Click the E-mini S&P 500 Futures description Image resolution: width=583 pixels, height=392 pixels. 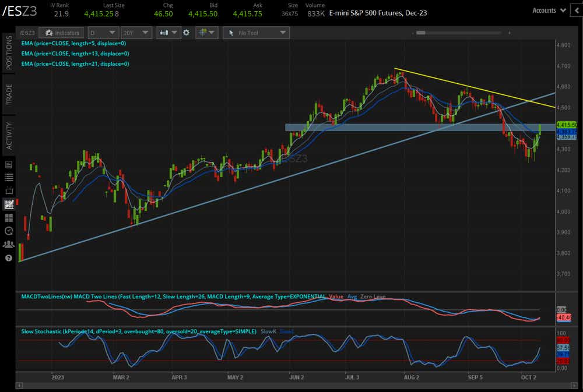pyautogui.click(x=378, y=13)
